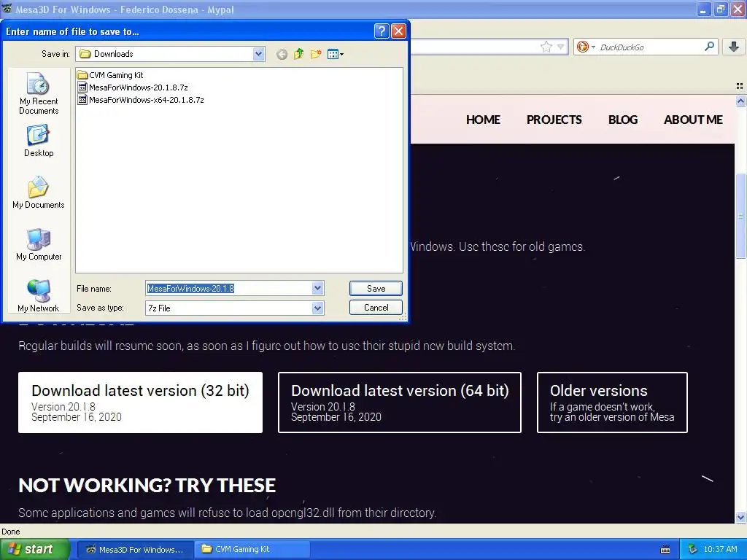This screenshot has height=560, width=747.
Task: Click the page vertical scrollbar thumb
Action: [x=741, y=216]
